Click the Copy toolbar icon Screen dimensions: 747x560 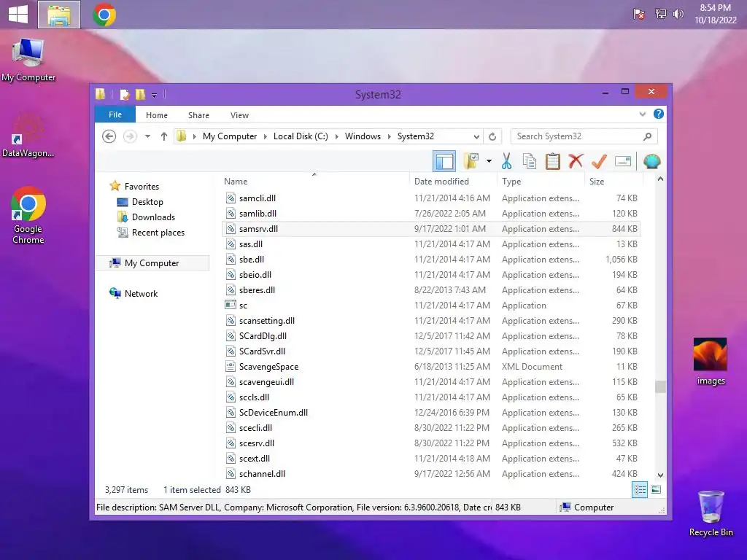click(530, 161)
